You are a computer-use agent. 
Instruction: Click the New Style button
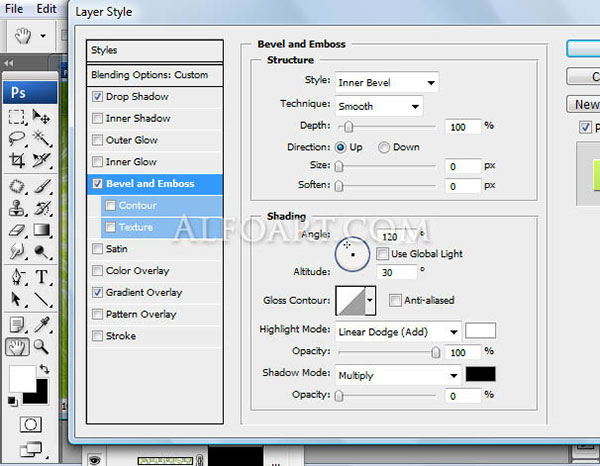[x=583, y=104]
